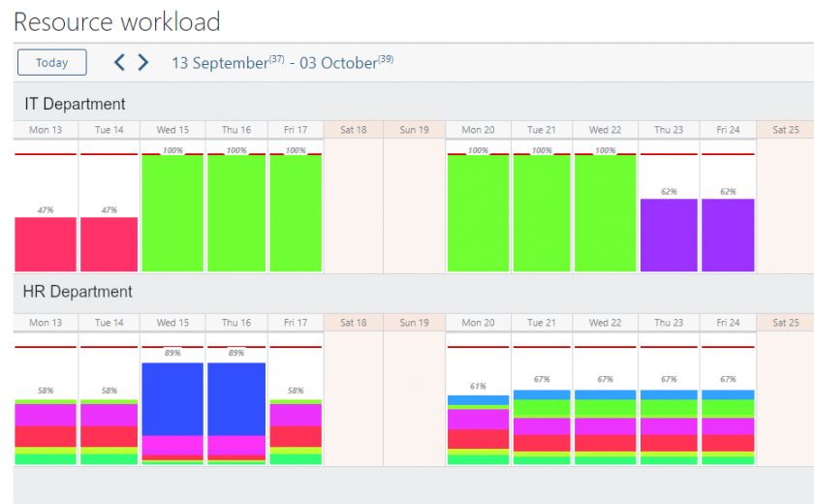Screen dimensions: 814x504
Task: Go to previous period with left chevron
Action: (120, 63)
